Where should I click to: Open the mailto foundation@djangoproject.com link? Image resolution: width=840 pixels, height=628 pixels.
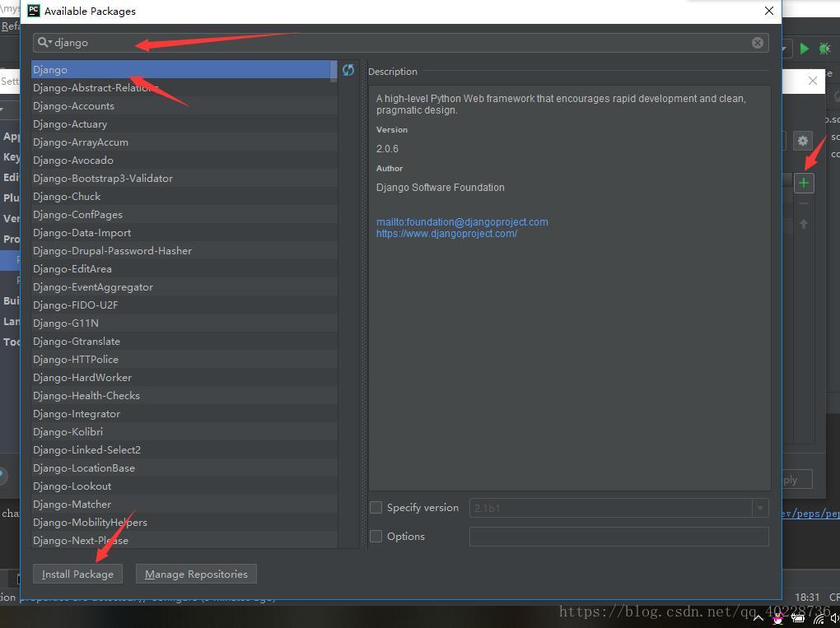pos(462,221)
